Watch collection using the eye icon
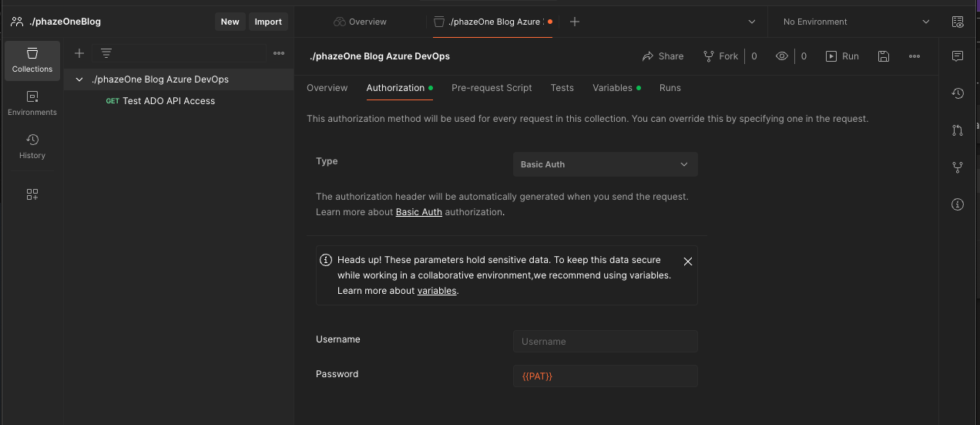980x425 pixels. (x=782, y=56)
